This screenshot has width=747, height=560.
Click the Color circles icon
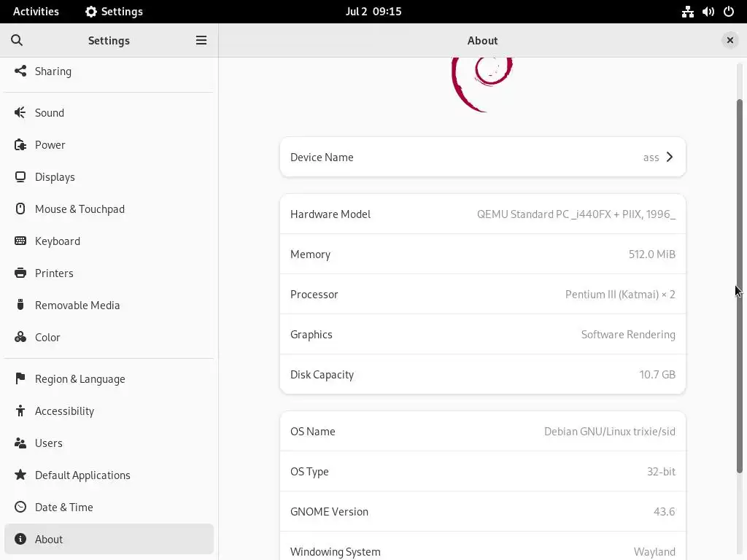click(x=20, y=337)
